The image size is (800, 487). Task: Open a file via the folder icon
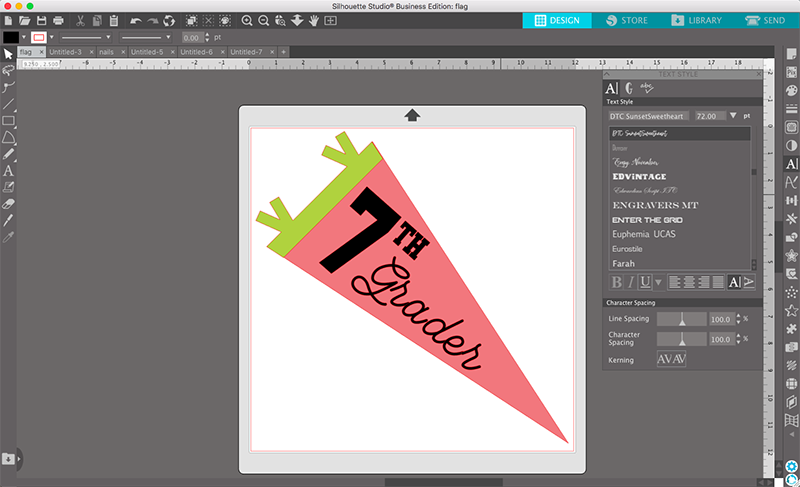pos(24,20)
